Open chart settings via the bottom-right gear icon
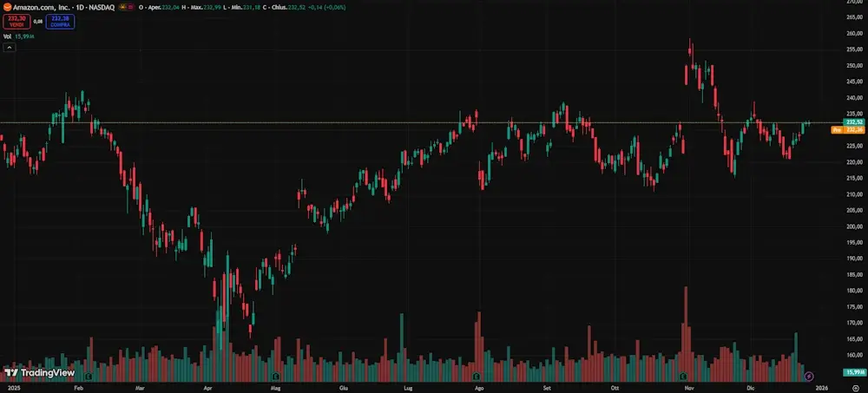This screenshot has height=393, width=868. 855,390
